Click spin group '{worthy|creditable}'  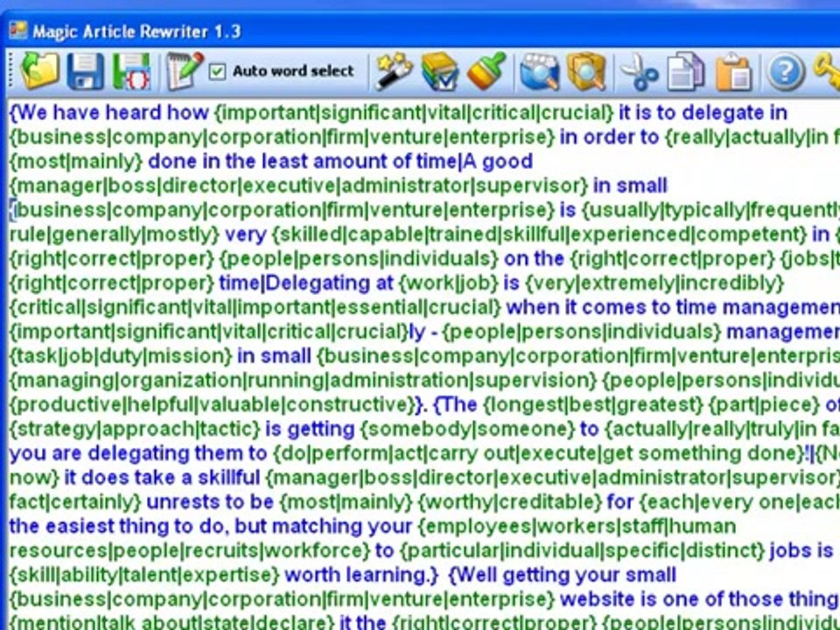[510, 502]
